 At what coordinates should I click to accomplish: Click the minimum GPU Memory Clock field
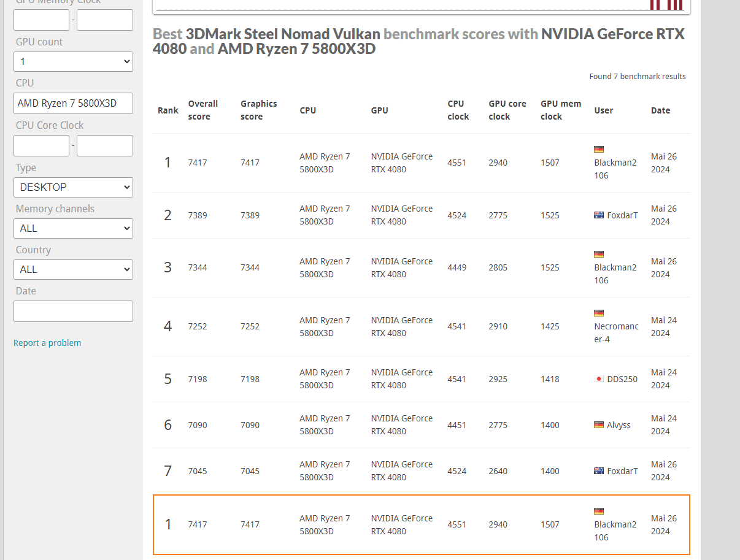[x=41, y=20]
